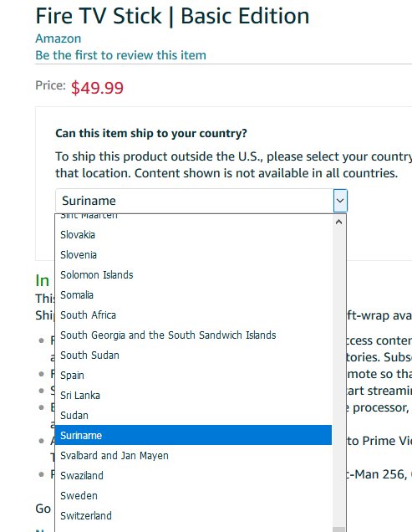Select South Africa as shipping country
This screenshot has width=412, height=532.
coord(193,315)
